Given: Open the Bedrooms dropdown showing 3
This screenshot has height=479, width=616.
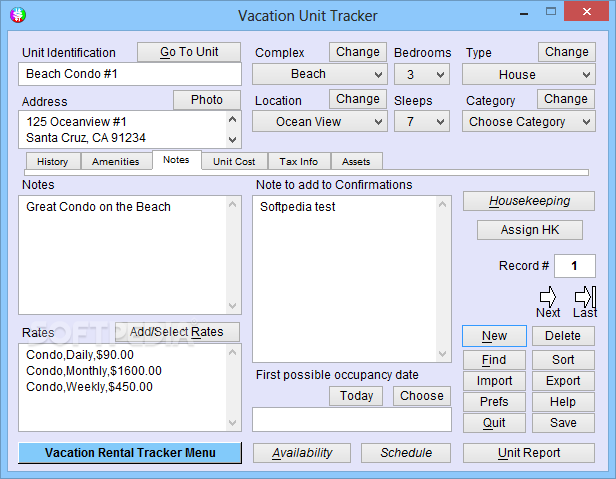Looking at the screenshot, I should 422,74.
